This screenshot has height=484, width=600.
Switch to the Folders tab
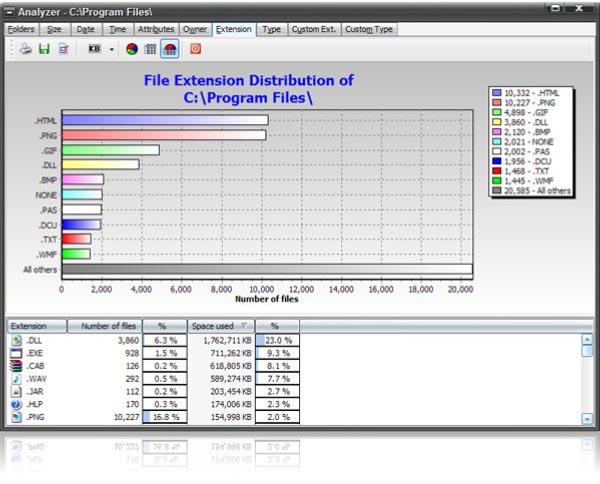[x=21, y=29]
